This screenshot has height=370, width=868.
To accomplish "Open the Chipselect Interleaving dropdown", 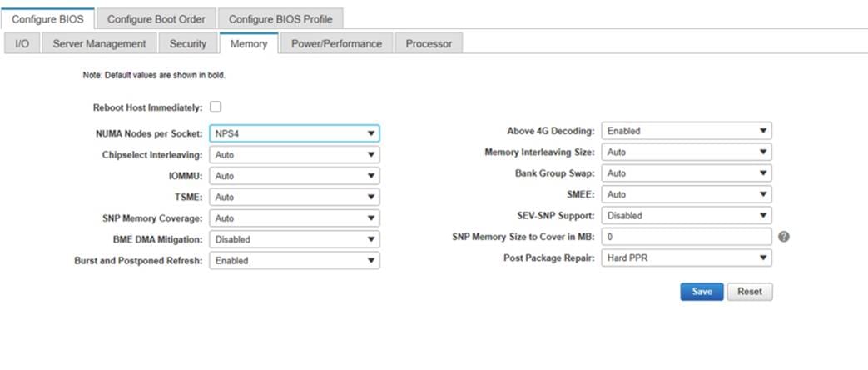I will pyautogui.click(x=295, y=155).
